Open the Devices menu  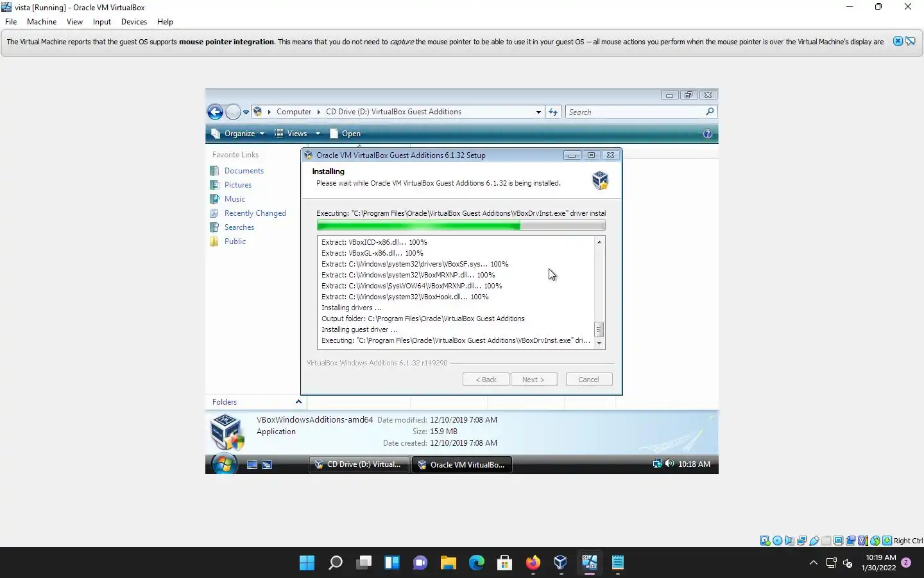134,21
